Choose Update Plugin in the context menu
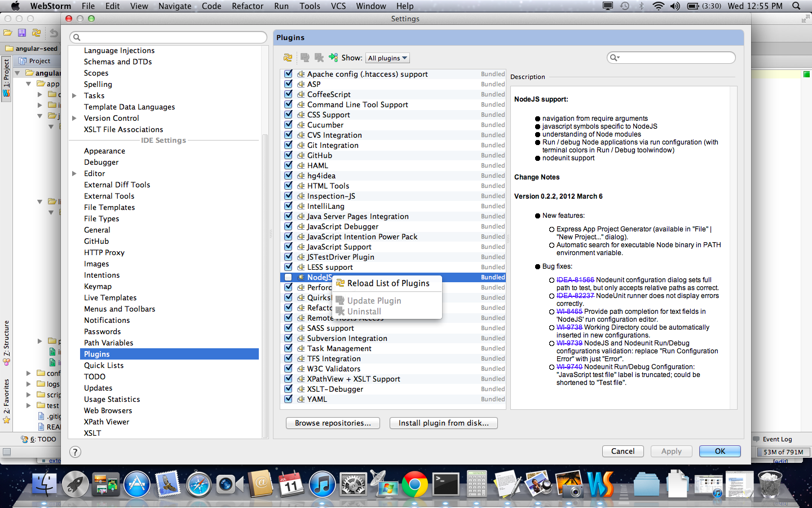812x508 pixels. click(x=388, y=301)
